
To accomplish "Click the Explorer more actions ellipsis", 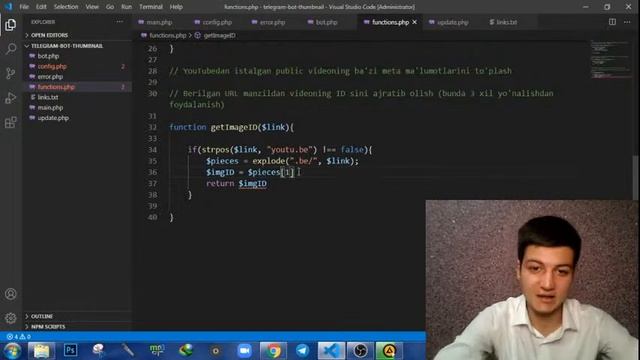I will tap(120, 22).
